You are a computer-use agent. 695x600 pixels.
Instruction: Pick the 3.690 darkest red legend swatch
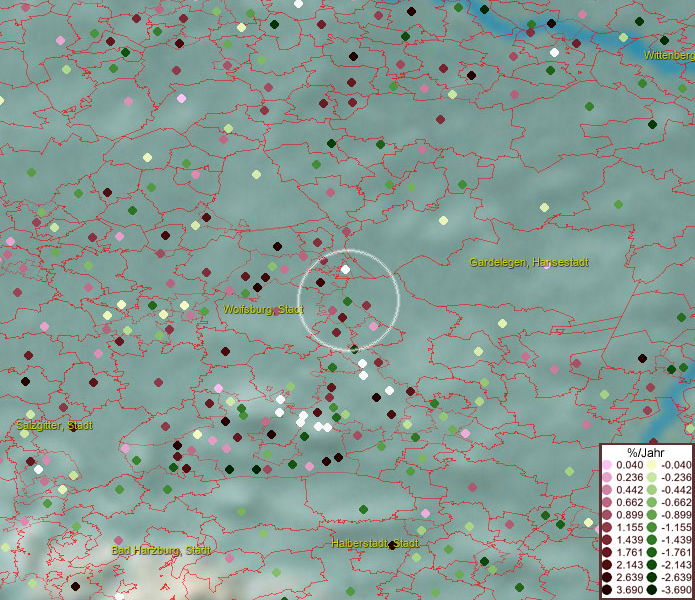pos(607,590)
